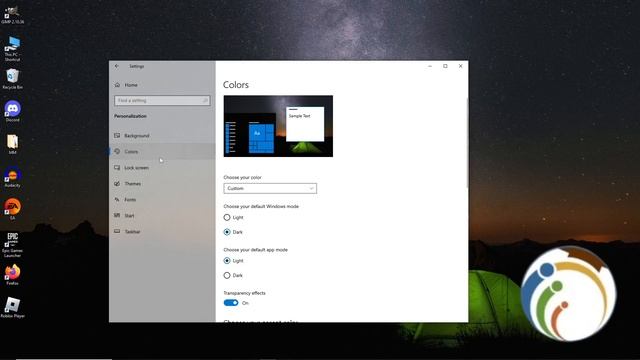Click the Start icon in sidebar
This screenshot has width=640, height=360.
click(x=117, y=216)
